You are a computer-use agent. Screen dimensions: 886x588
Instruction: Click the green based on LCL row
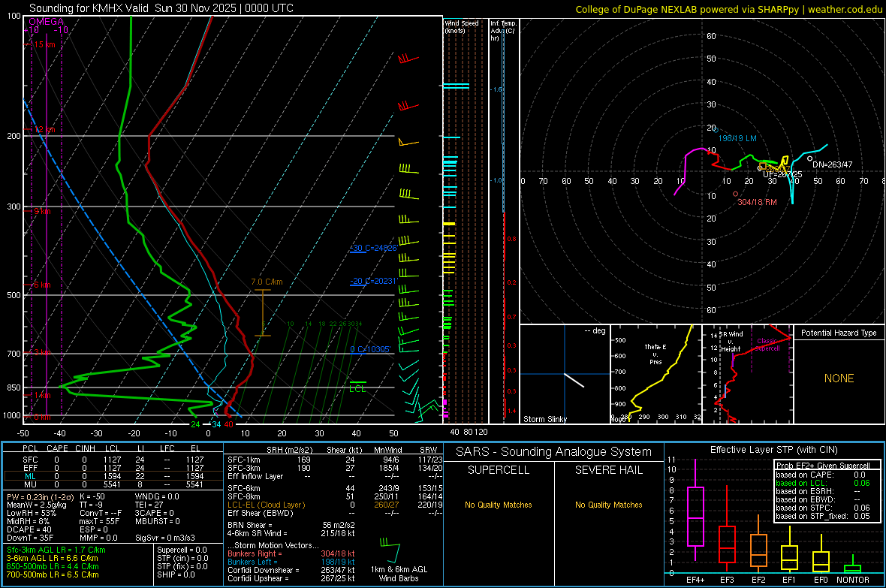[823, 483]
